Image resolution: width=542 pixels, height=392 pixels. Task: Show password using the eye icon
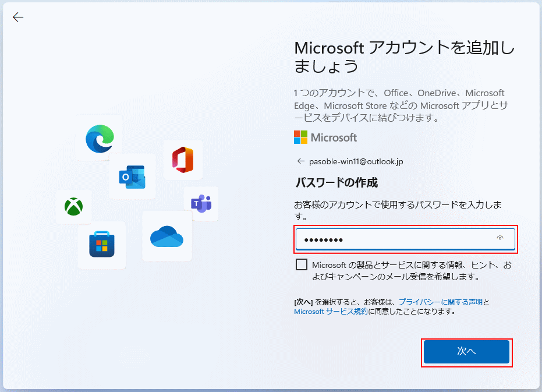click(500, 238)
